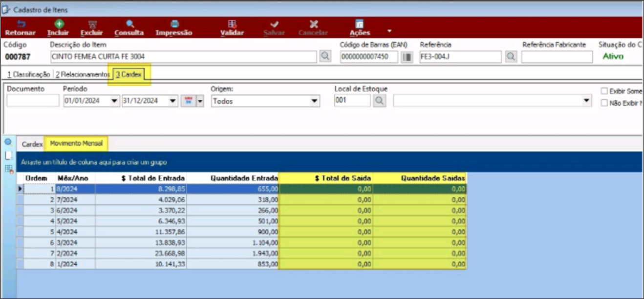
Task: Toggle the Exibir Some... checkbox
Action: pos(604,91)
